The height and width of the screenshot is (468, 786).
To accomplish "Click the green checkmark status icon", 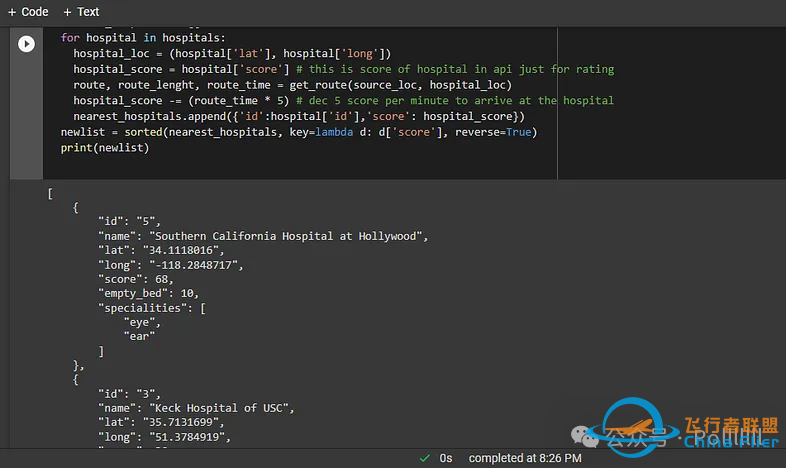I will [425, 458].
